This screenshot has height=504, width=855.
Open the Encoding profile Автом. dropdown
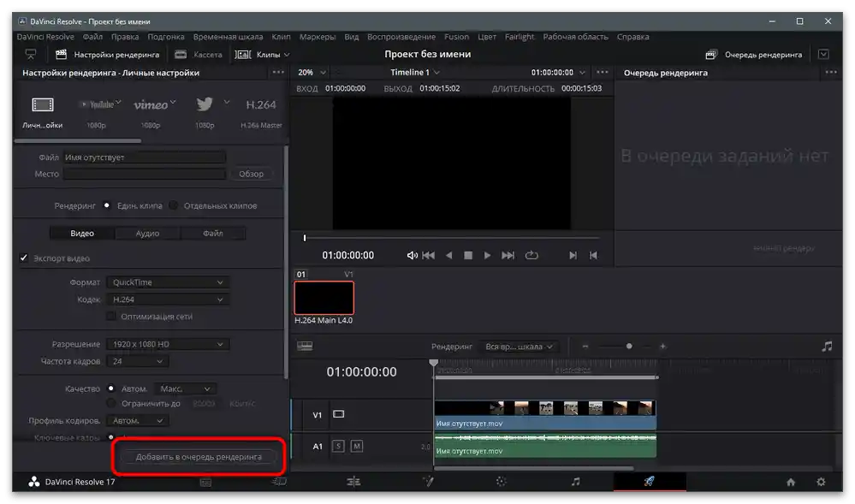click(x=138, y=420)
